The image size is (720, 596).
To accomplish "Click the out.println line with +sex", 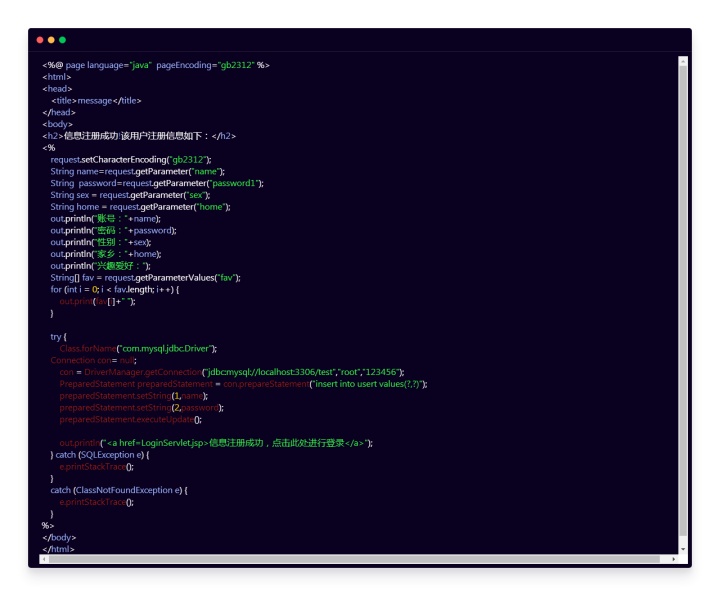I will (101, 242).
